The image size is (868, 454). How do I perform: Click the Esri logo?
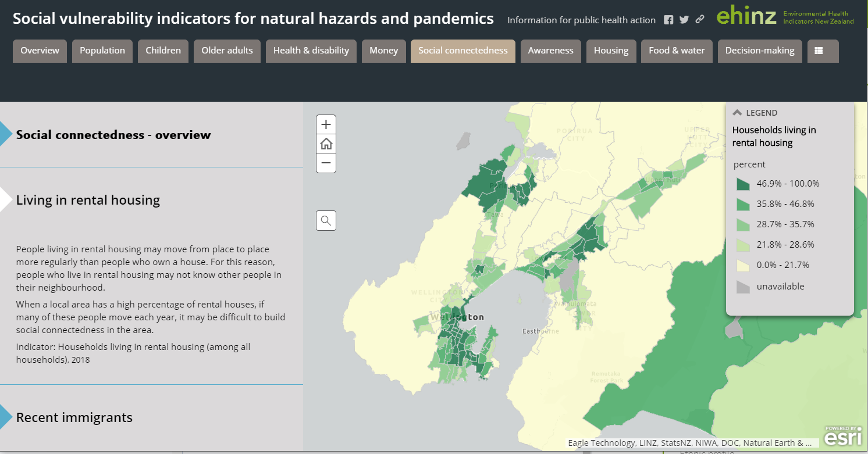pos(842,435)
